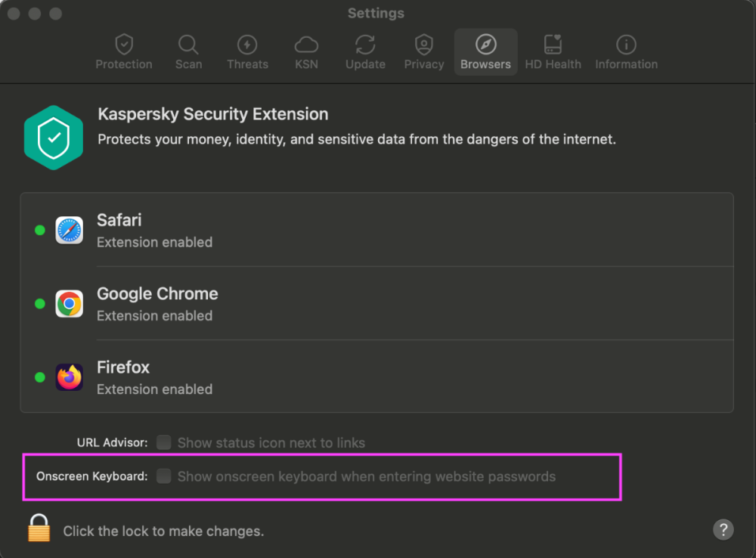Screen dimensions: 756x558
Task: Select the Safari extension row
Action: pyautogui.click(x=376, y=230)
